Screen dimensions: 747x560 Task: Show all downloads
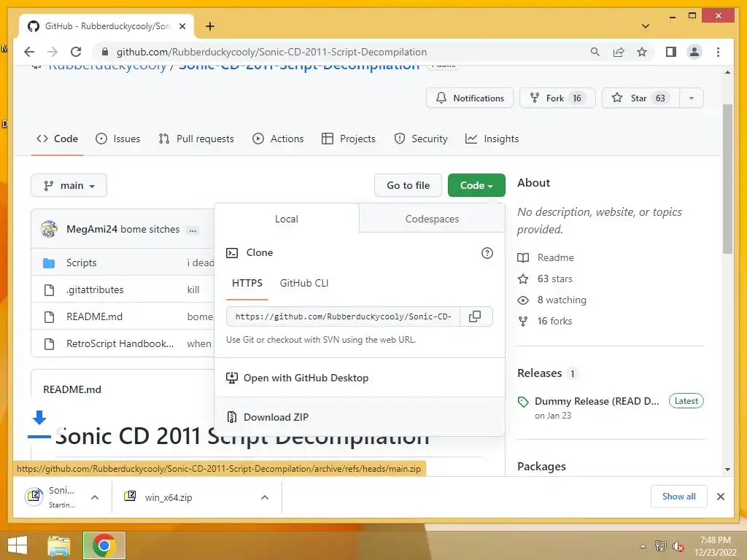[x=679, y=497]
